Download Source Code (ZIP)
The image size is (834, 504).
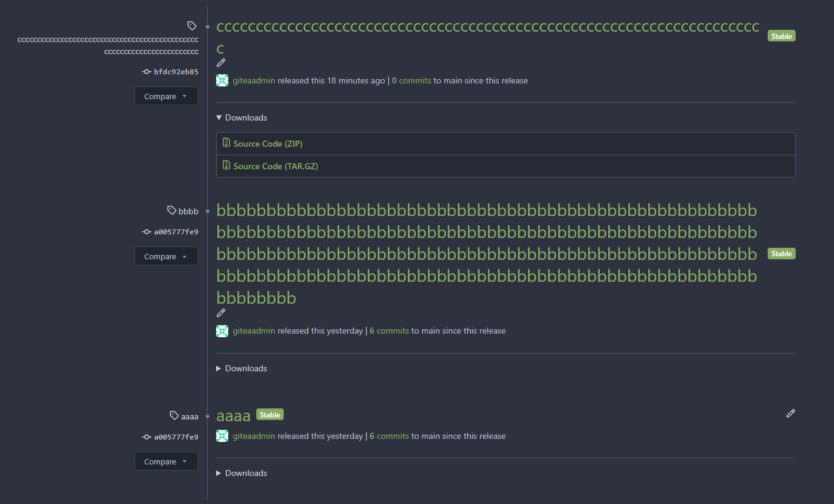(x=268, y=144)
